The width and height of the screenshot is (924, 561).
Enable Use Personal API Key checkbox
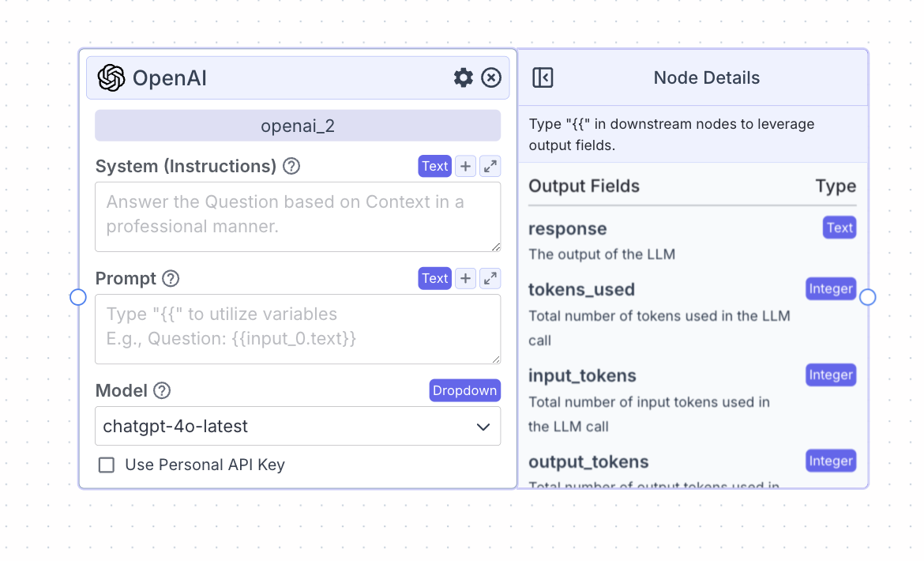coord(107,465)
